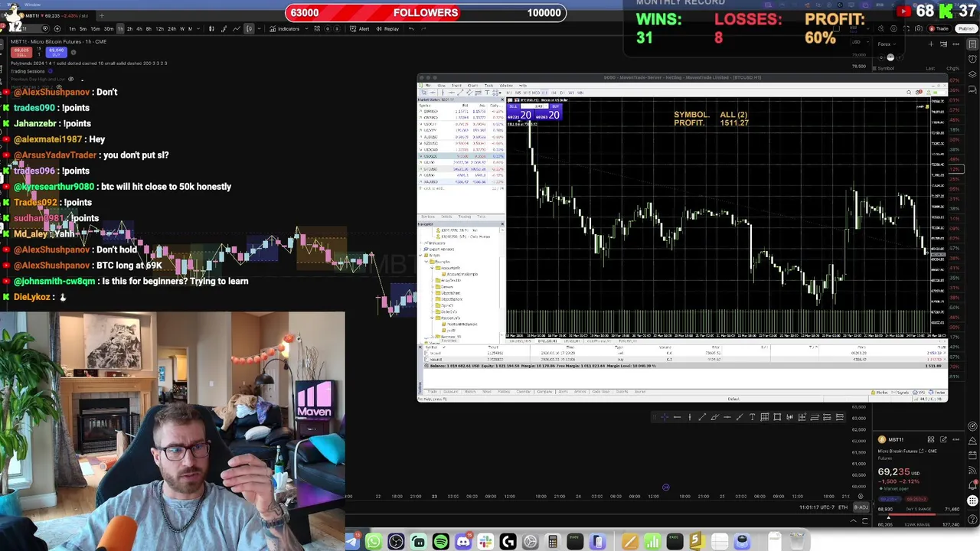Select the 15m timeframe

point(95,28)
